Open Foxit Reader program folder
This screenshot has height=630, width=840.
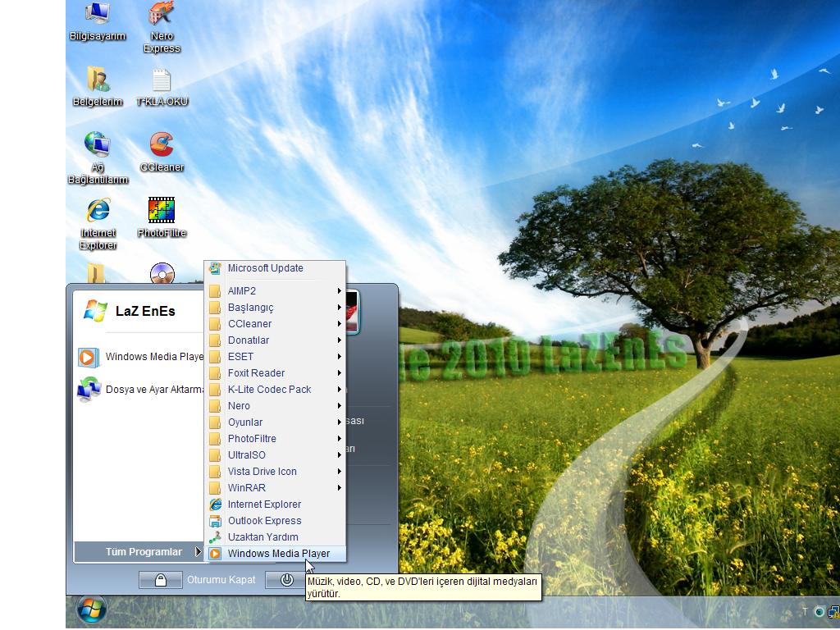pos(276,373)
